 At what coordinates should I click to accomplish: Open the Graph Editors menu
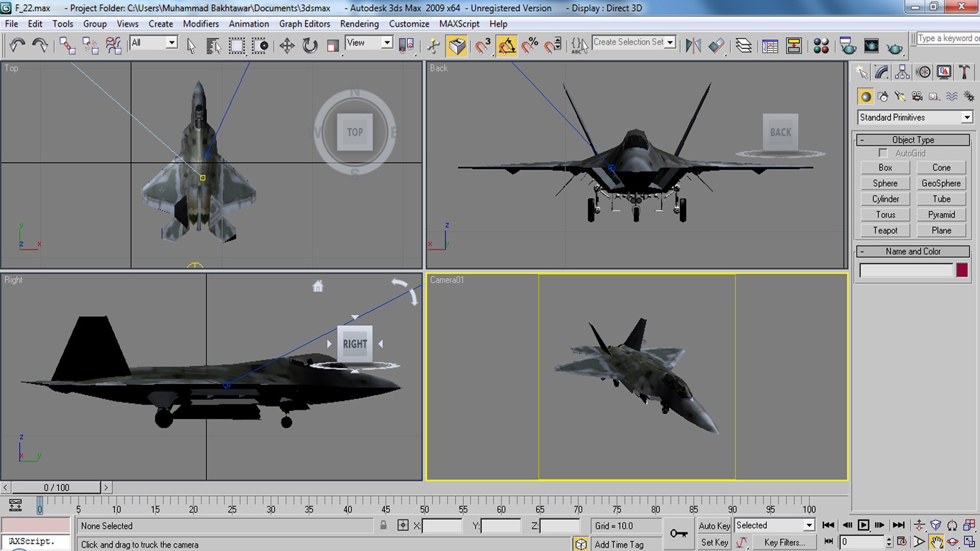click(304, 24)
